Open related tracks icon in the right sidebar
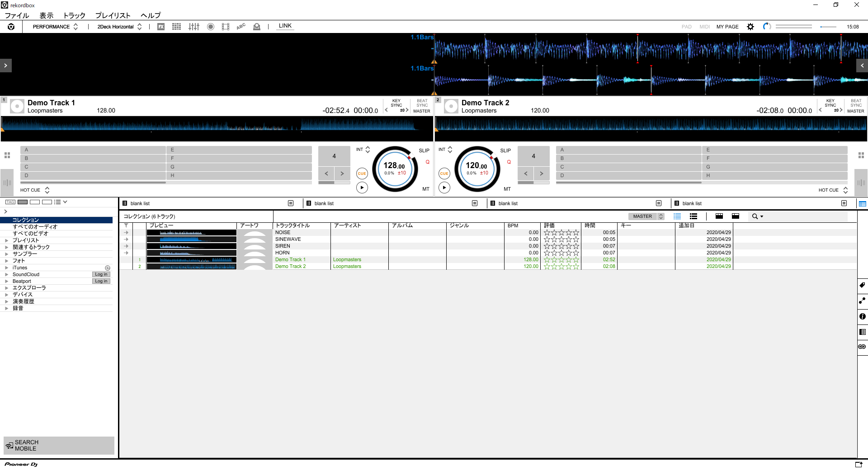This screenshot has width=868, height=470. pos(862,301)
